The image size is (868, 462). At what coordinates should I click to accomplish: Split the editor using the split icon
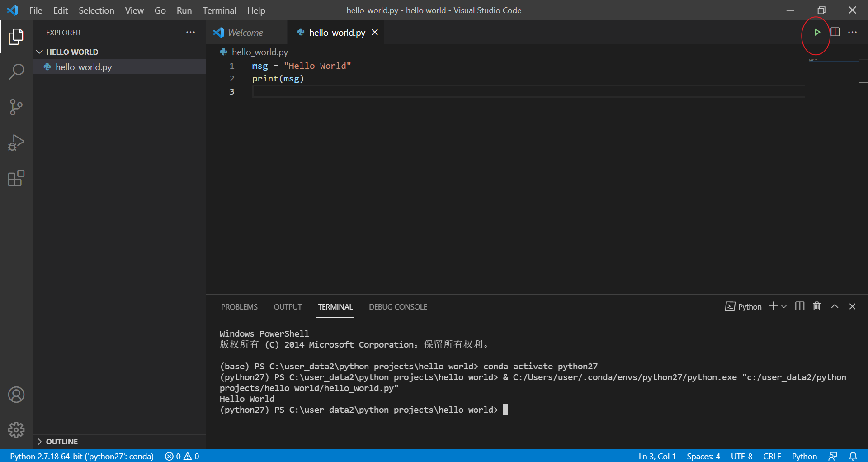click(835, 32)
